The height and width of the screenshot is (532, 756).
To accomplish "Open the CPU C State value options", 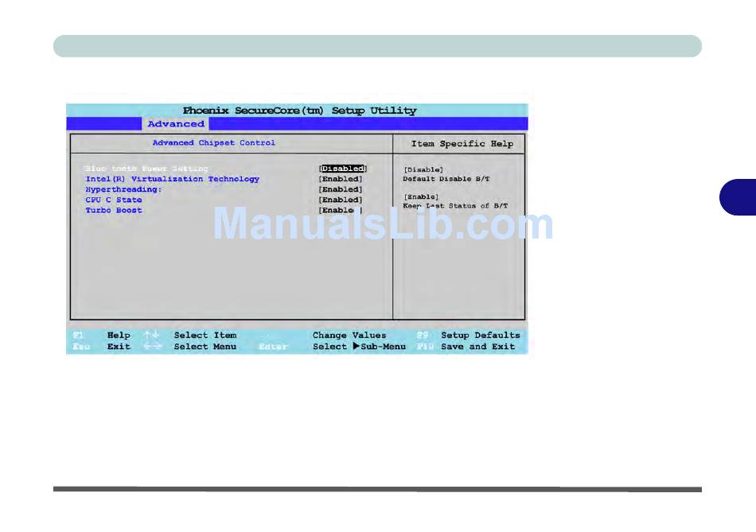I will pos(340,200).
